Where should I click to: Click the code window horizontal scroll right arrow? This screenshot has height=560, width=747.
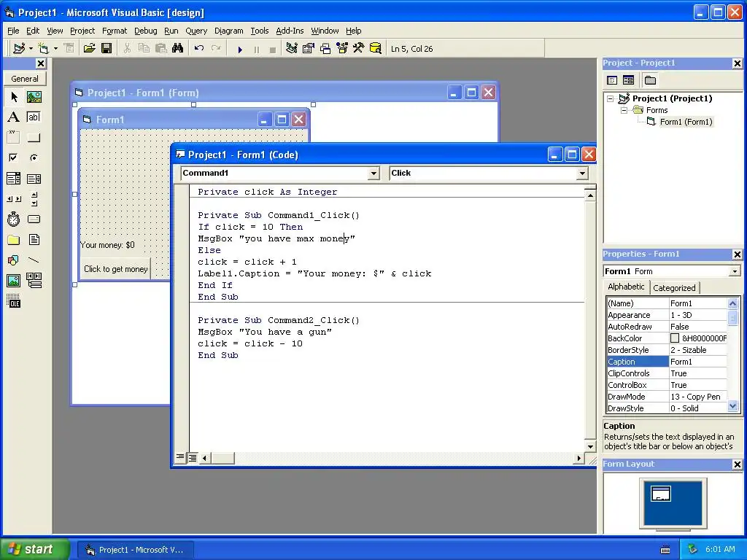click(578, 458)
